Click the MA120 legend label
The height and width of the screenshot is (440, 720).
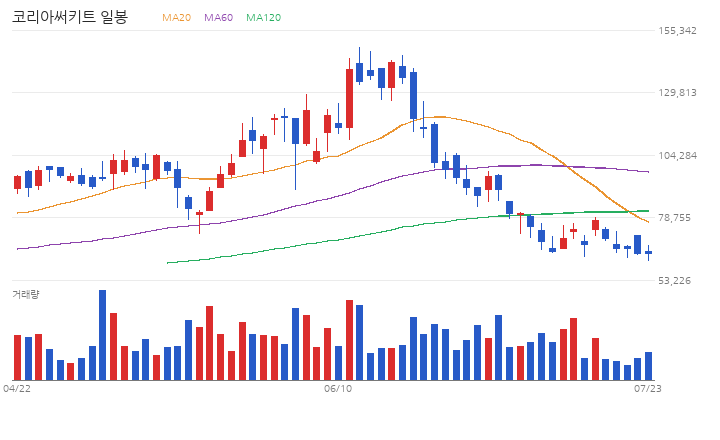264,17
